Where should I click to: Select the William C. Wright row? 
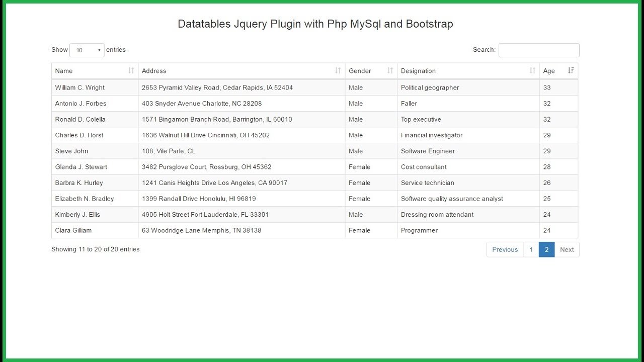click(x=80, y=87)
